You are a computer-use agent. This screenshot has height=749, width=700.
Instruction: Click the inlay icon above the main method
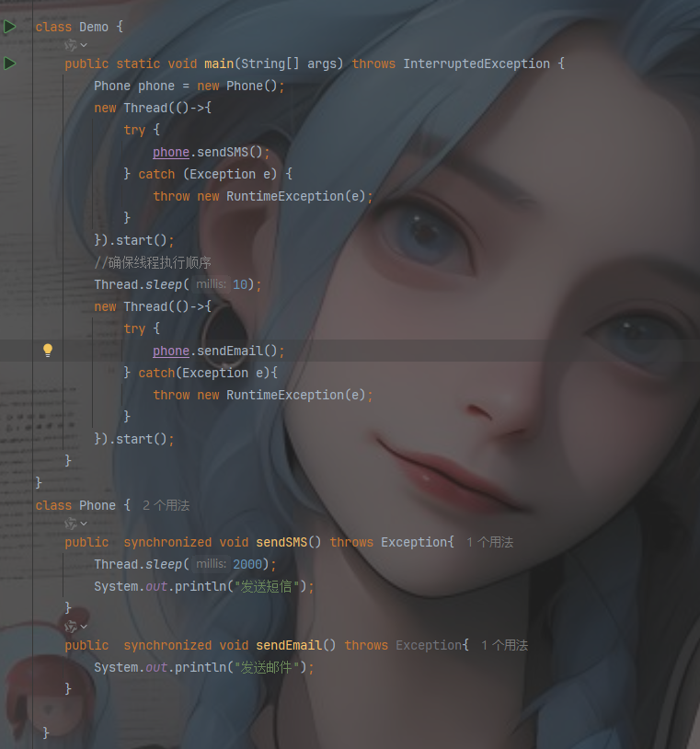[71, 45]
